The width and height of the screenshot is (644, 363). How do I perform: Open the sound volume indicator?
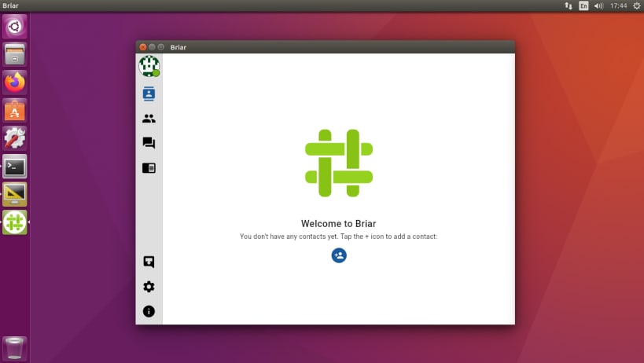tap(599, 5)
